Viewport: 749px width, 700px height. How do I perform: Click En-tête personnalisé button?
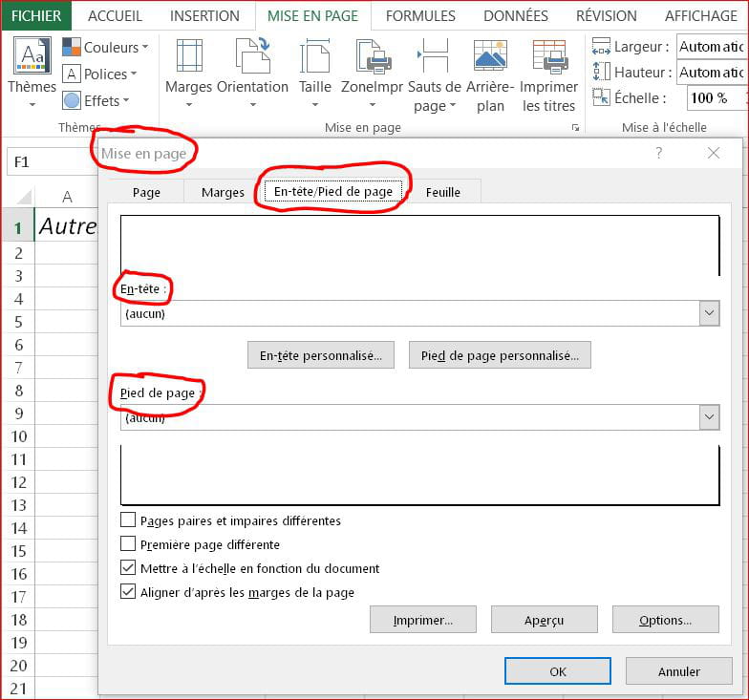321,355
